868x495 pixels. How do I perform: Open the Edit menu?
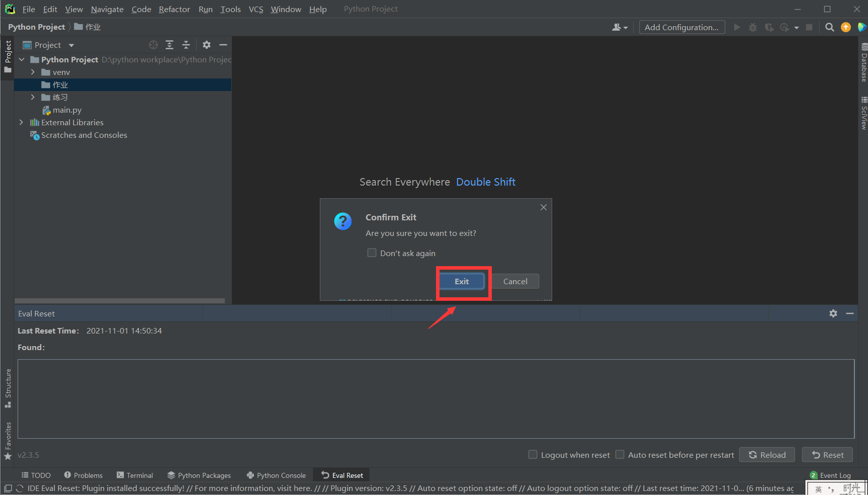(x=50, y=9)
